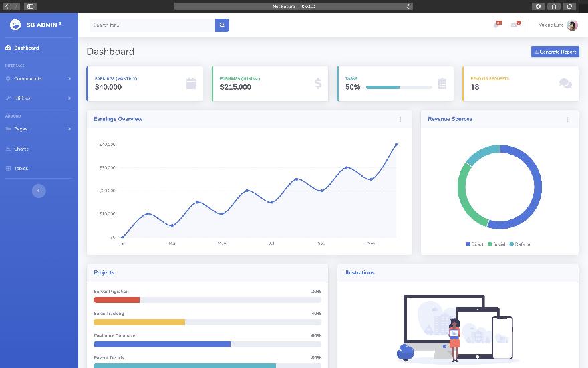Click the Payout Details label
Screen dimensions: 588x368
(x=109, y=357)
